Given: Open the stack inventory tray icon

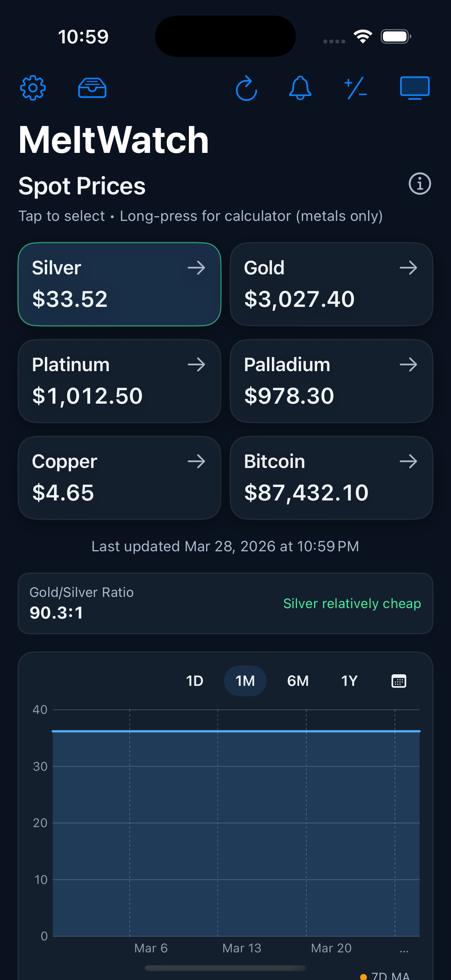Looking at the screenshot, I should click(92, 88).
